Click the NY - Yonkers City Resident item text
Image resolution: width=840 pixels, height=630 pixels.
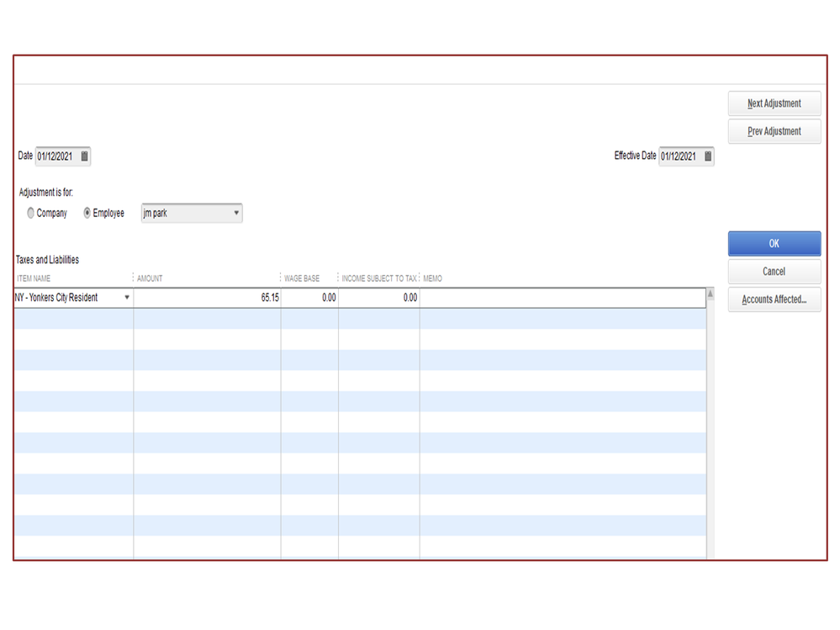56,297
